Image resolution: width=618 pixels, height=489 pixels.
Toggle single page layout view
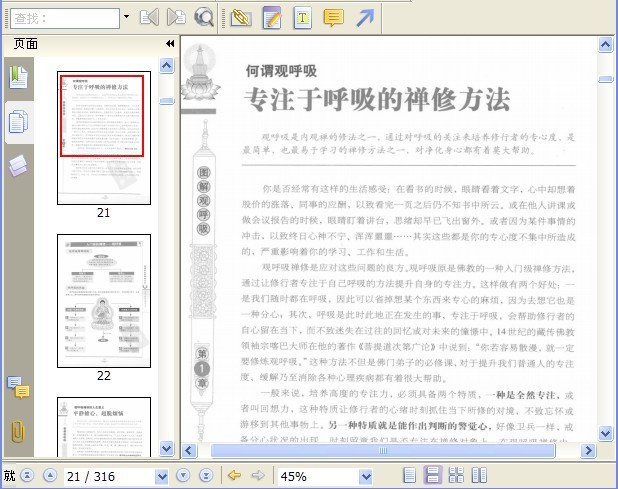point(410,475)
